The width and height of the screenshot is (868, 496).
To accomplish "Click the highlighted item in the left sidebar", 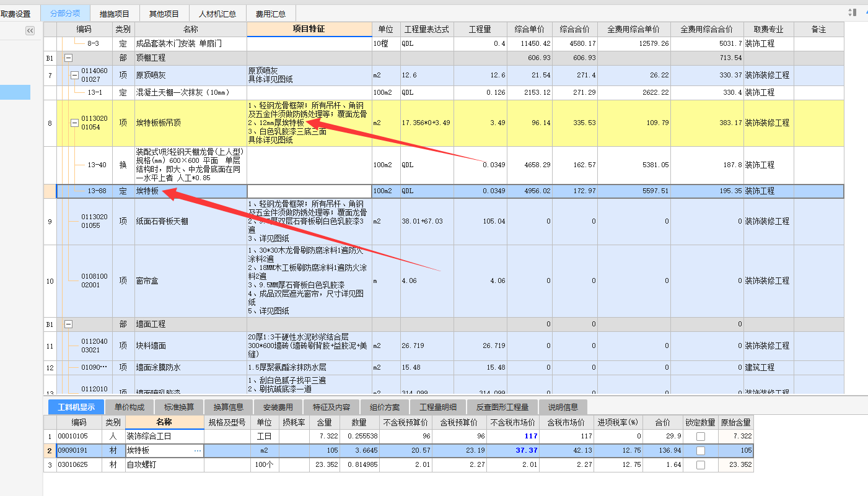I will click(15, 92).
